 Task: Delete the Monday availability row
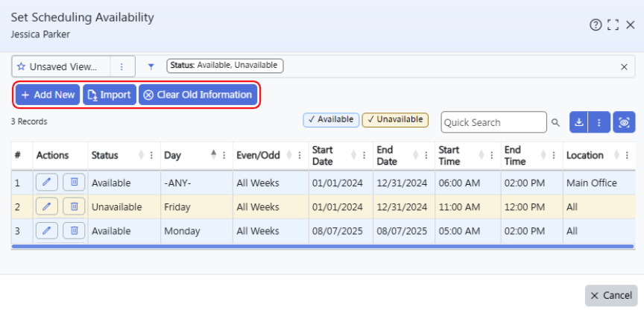(x=74, y=230)
